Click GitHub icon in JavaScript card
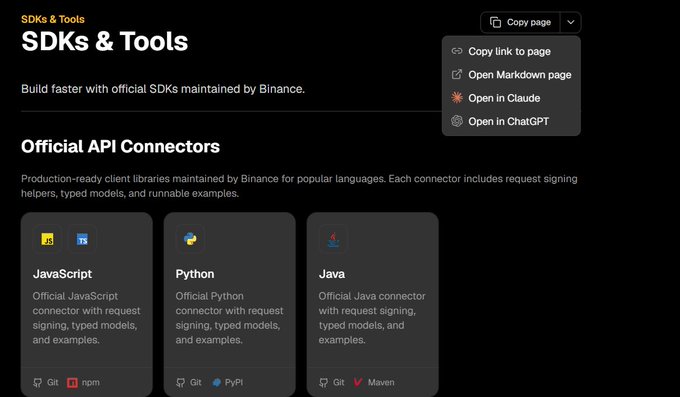 [38, 383]
